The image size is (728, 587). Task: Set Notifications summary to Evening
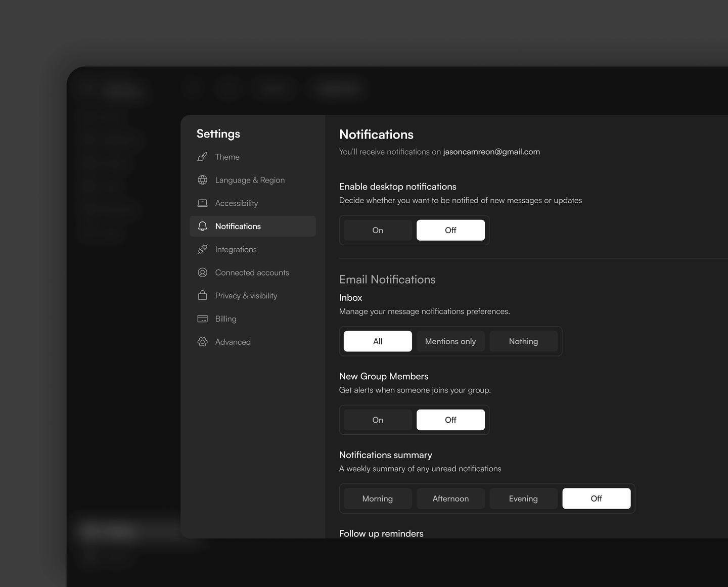coord(523,499)
